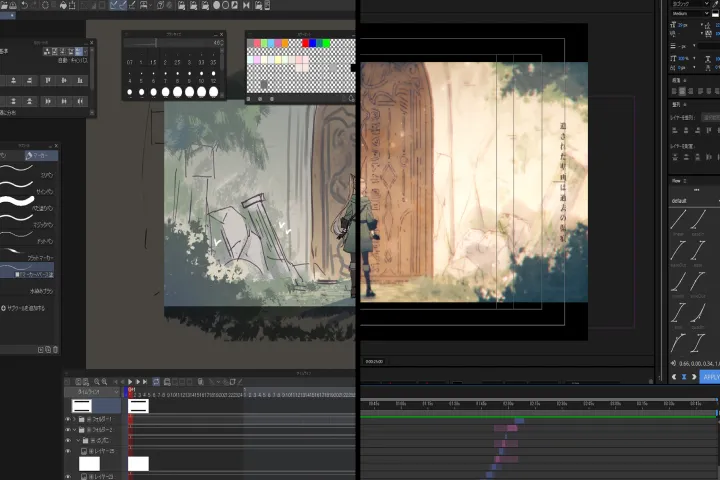Click the After Effects timecode field
Viewport: 720px width, 480px height.
pyautogui.click(x=374, y=361)
